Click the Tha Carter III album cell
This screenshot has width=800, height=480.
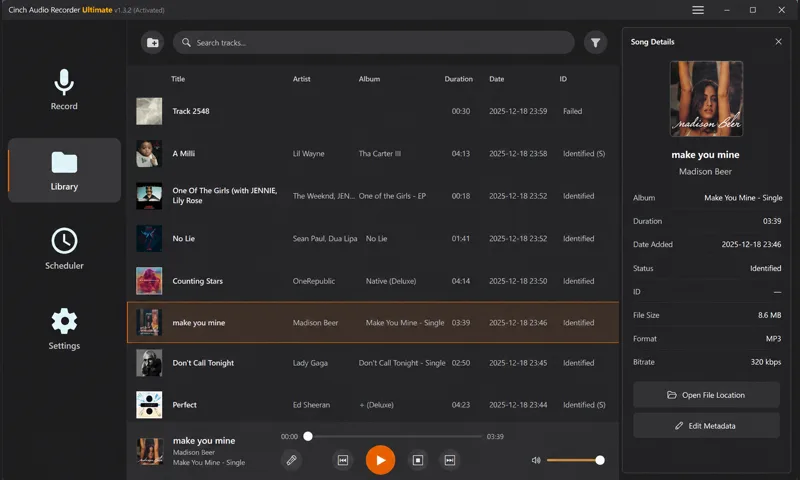[380, 154]
